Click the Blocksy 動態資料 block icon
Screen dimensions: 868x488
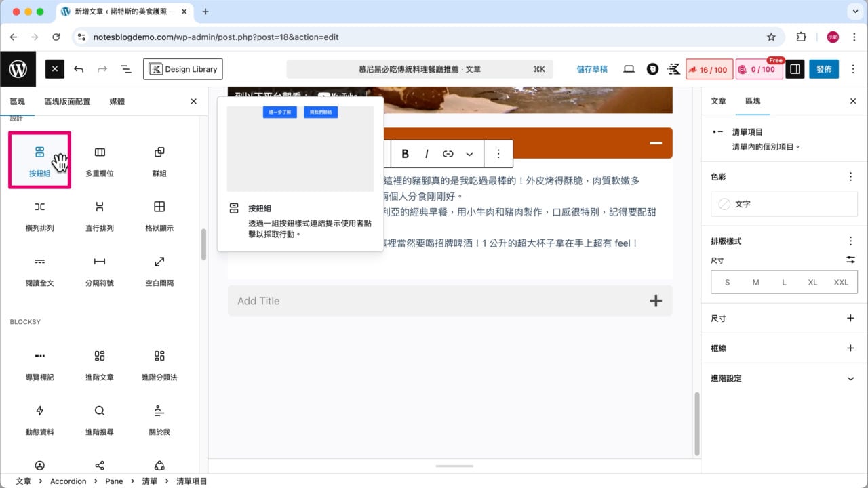[x=39, y=418]
